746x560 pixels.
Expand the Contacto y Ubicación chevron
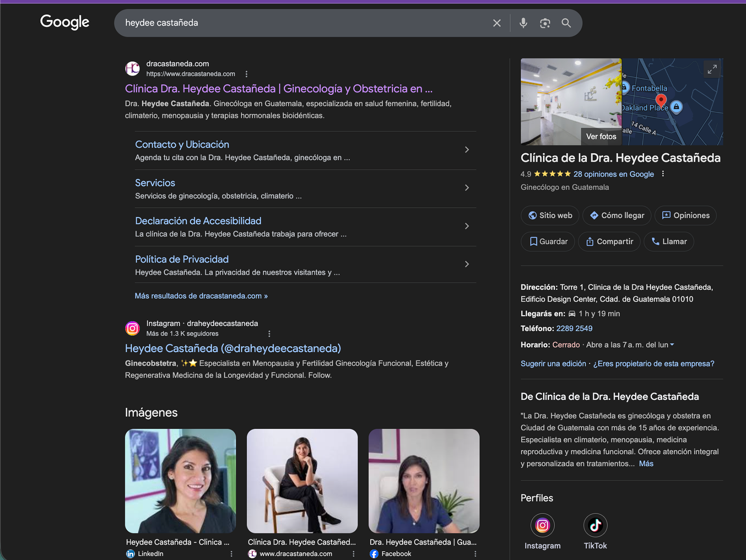[467, 150]
